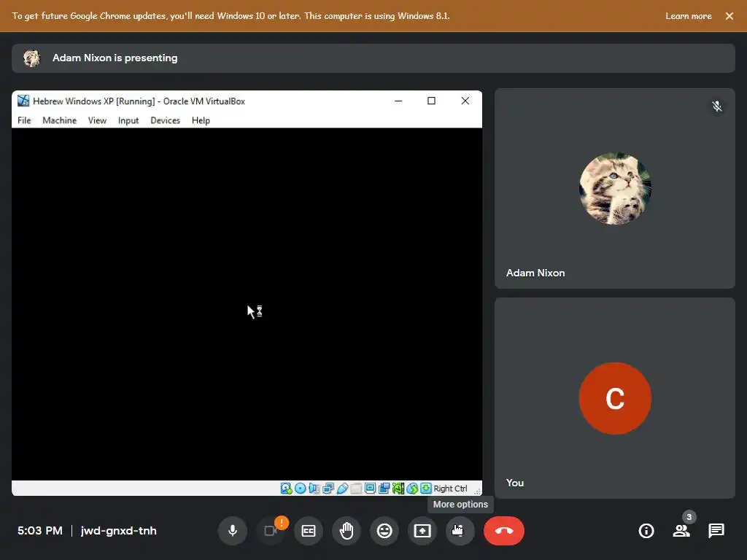The width and height of the screenshot is (747, 560).
Task: Click the participant count badge showing 3
Action: [x=689, y=517]
